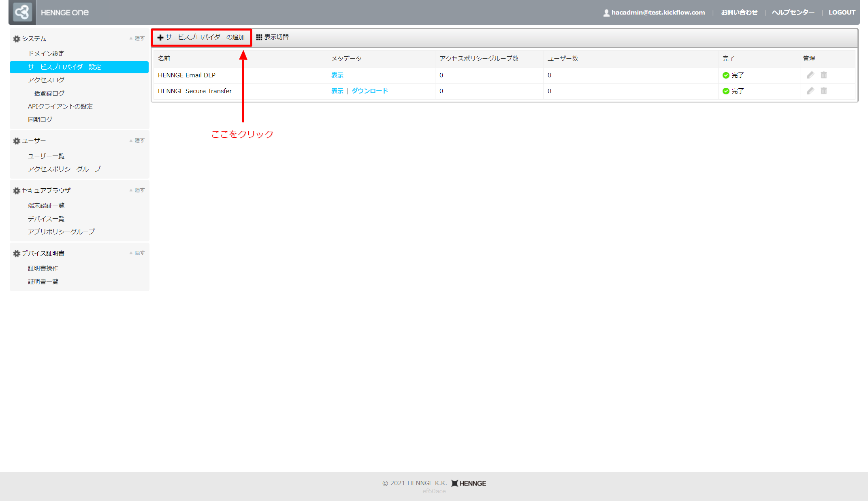Click the ユーザー数 column header
This screenshot has height=501, width=868.
click(563, 58)
